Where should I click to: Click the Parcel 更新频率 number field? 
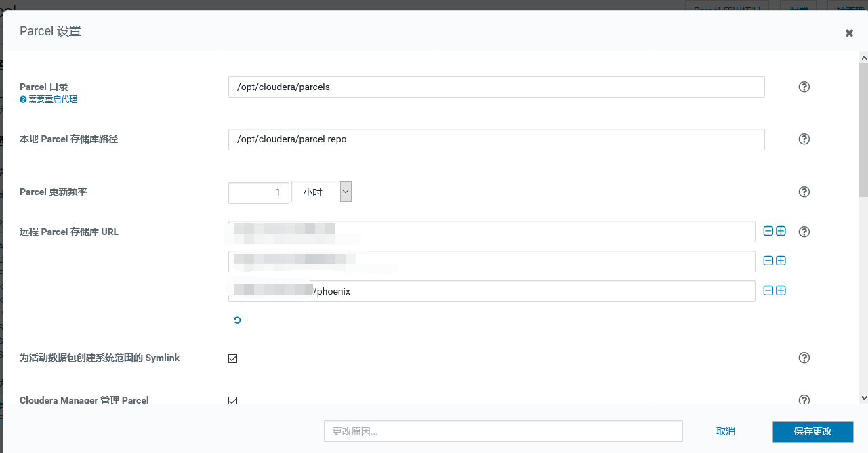coord(259,192)
